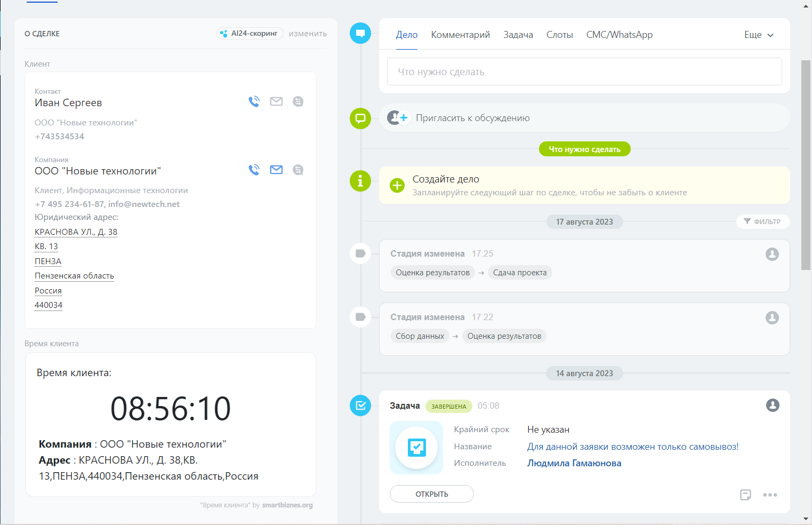812x525 pixels.
Task: Open the Задача tab
Action: (518, 35)
